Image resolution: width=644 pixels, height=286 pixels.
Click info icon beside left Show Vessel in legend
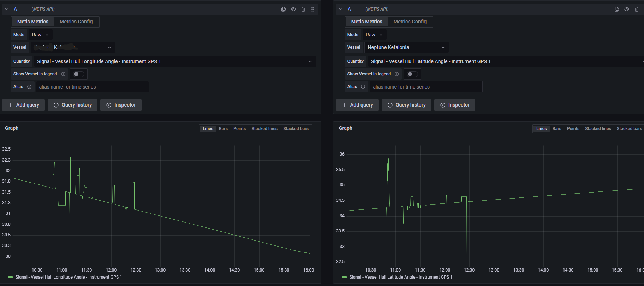pyautogui.click(x=63, y=74)
